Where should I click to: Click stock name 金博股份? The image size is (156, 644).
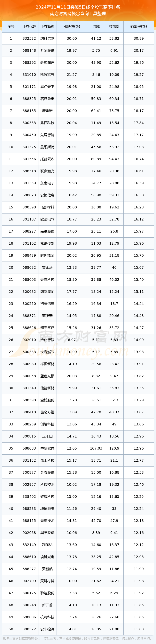[47, 400]
